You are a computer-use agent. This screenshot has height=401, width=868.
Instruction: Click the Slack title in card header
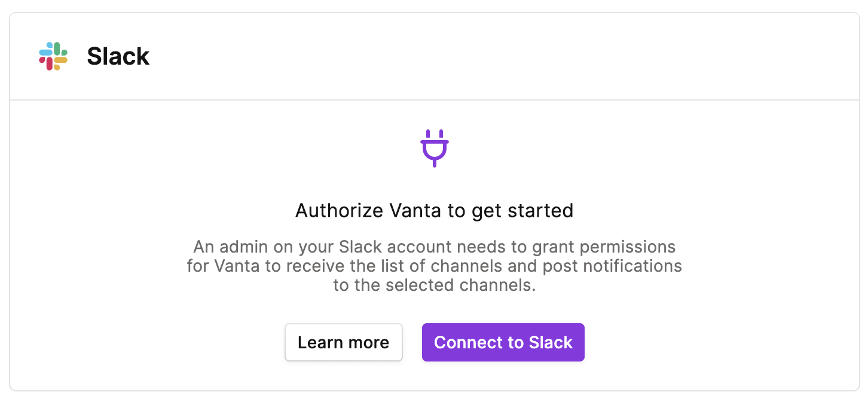pos(118,56)
